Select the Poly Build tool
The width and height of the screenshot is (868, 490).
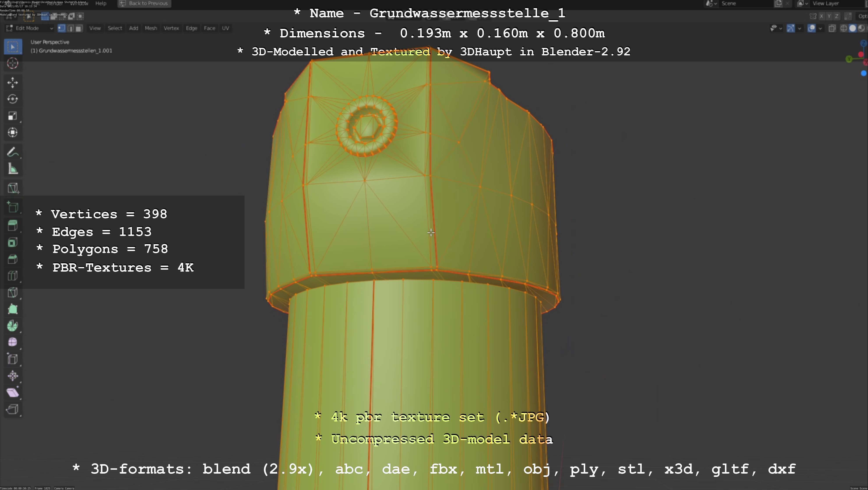pos(13,309)
